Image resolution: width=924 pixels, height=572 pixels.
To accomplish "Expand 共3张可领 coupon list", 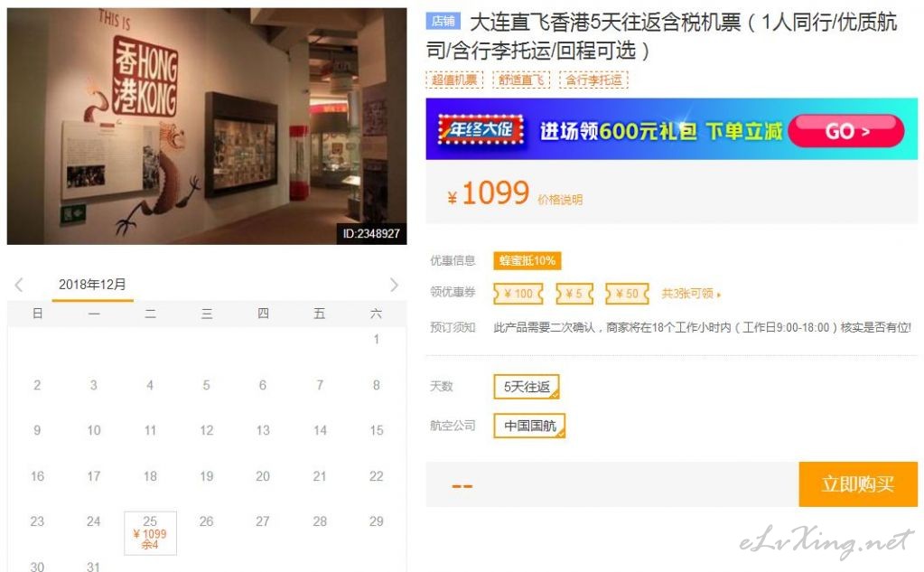I will tap(691, 293).
